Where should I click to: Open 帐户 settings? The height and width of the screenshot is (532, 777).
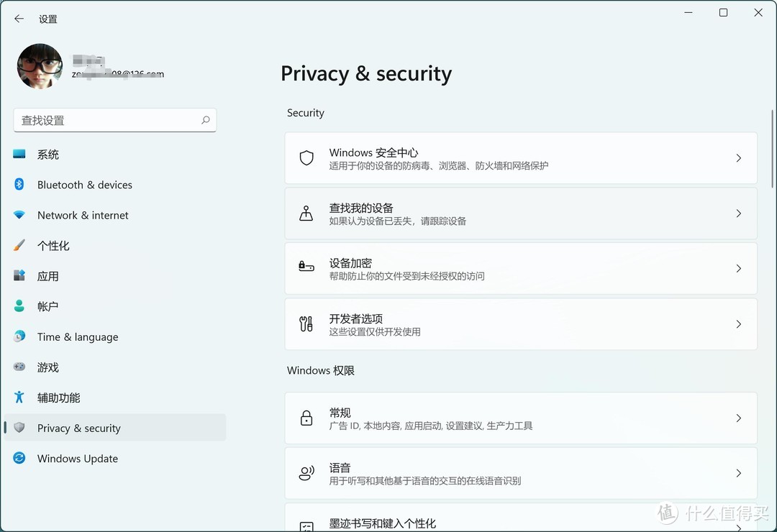tap(115, 306)
